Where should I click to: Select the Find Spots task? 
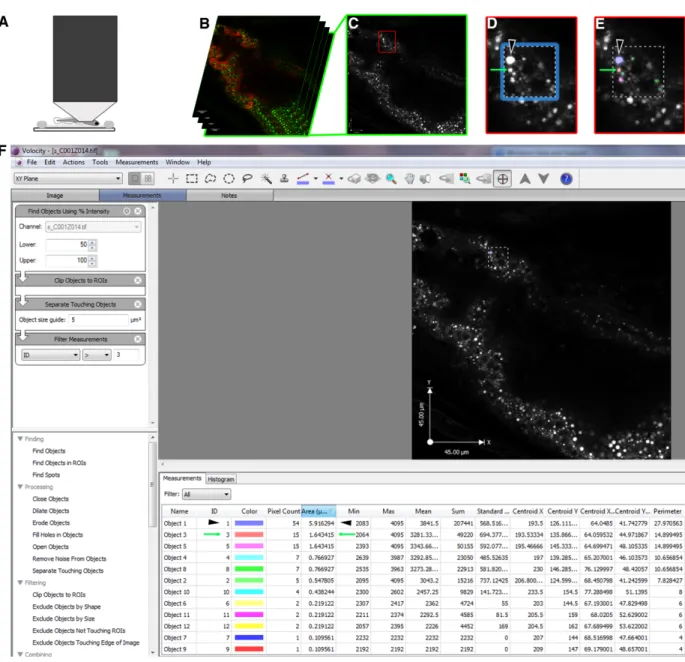(x=46, y=475)
